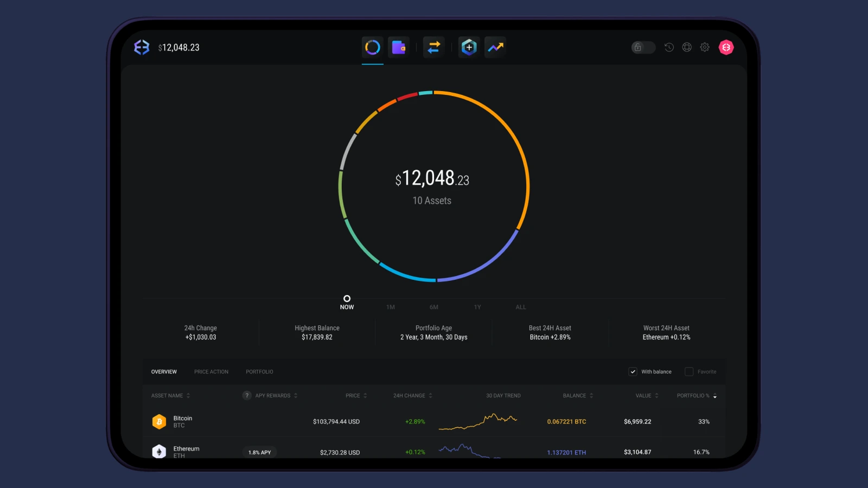Open the Portfolio ring icon
Screen dimensions: 868x488
[x=373, y=48]
